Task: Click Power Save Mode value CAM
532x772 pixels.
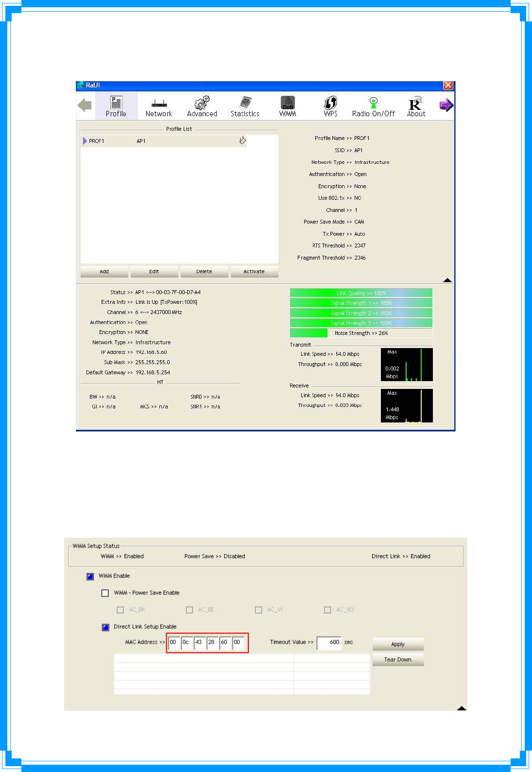Action: coord(359,222)
